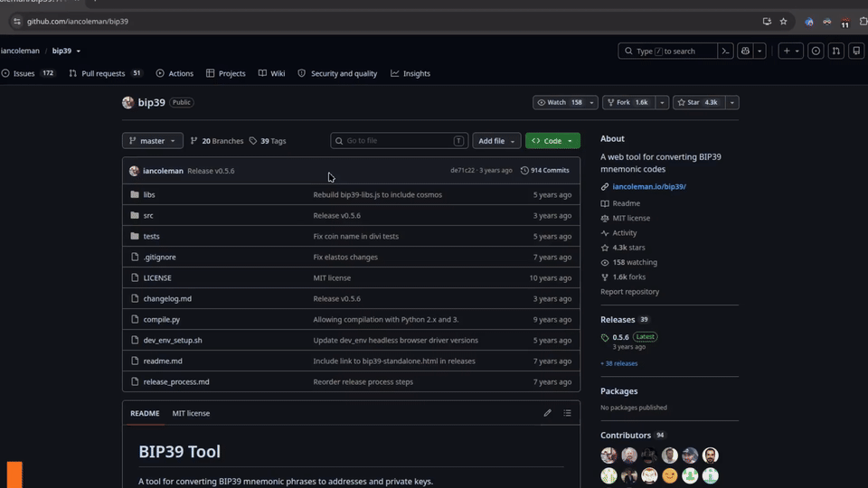868x488 pixels.
Task: Go to the iancoleman owner breadcrumb
Action: pos(20,51)
